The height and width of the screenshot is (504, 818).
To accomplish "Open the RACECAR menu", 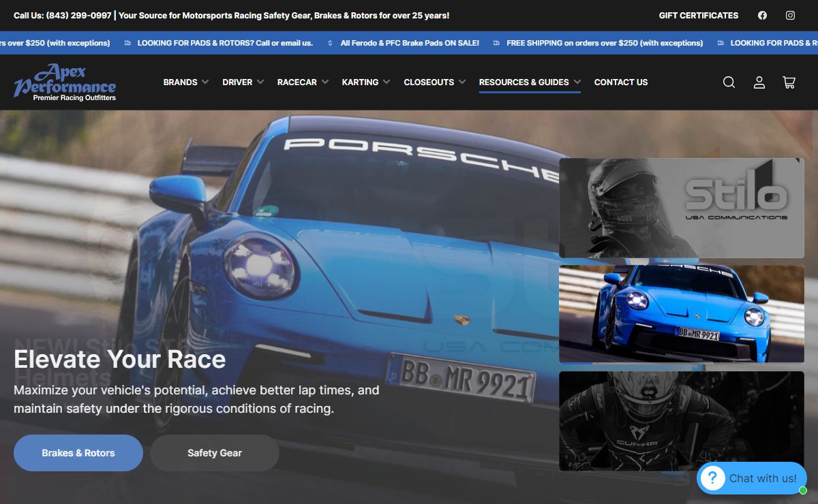I will 297,82.
